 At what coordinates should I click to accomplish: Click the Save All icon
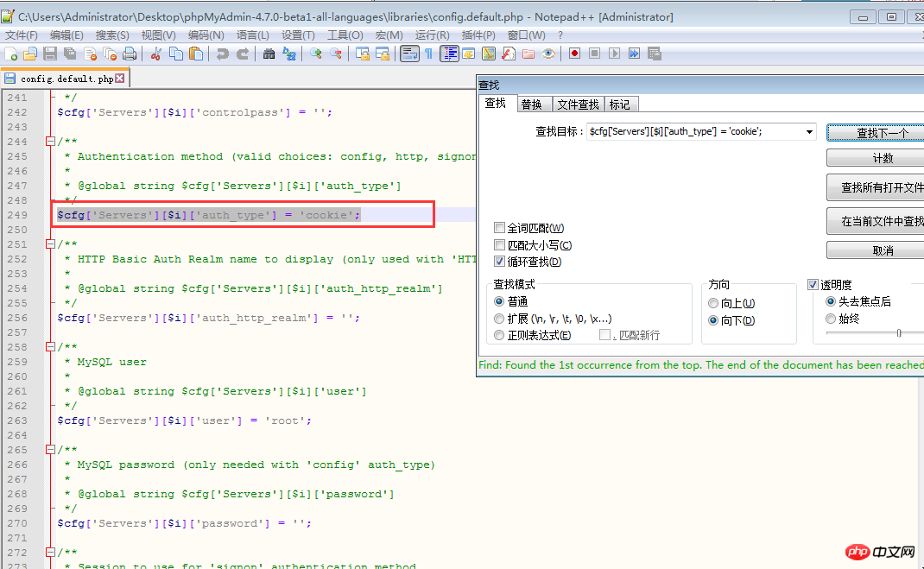tap(70, 54)
